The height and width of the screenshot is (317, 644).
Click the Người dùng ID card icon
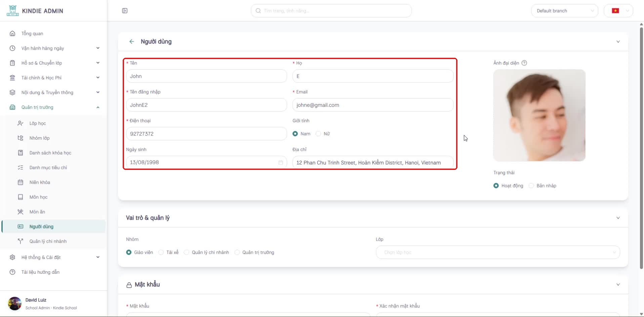click(21, 227)
